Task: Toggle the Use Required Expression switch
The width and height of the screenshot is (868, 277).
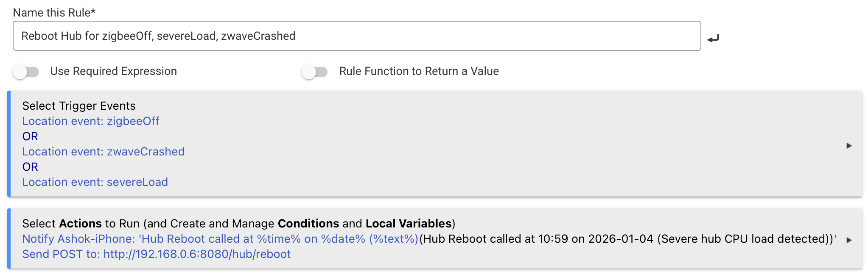Action: pos(26,72)
